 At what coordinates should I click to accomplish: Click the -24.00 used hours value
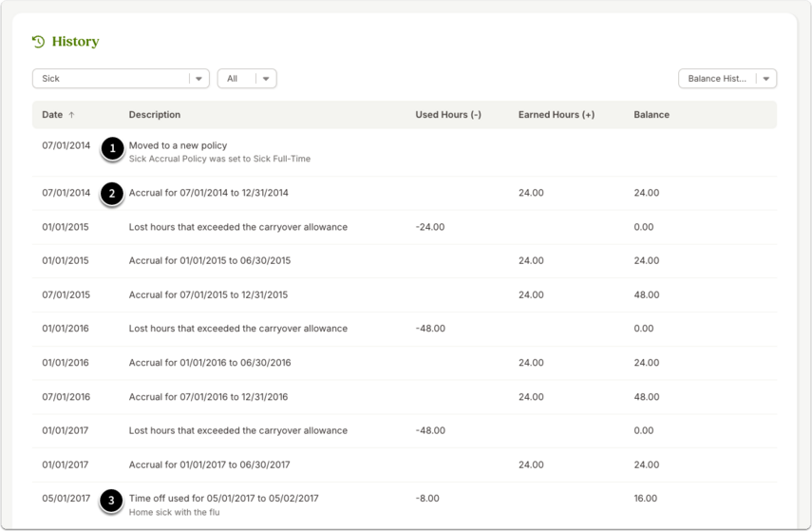tap(430, 227)
